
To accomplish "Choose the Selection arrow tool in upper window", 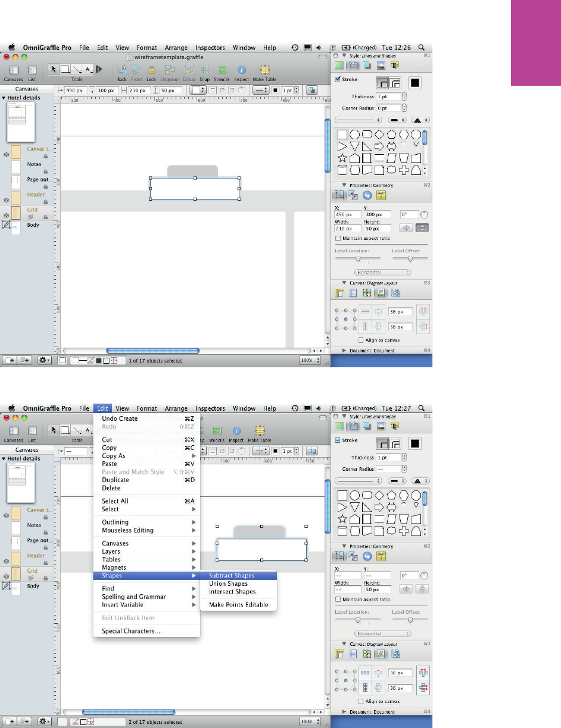I will pos(54,69).
